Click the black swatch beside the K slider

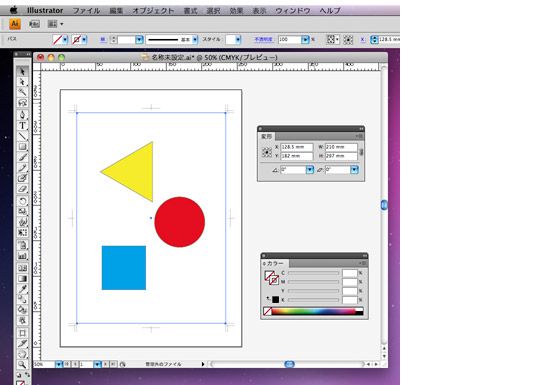tap(275, 300)
